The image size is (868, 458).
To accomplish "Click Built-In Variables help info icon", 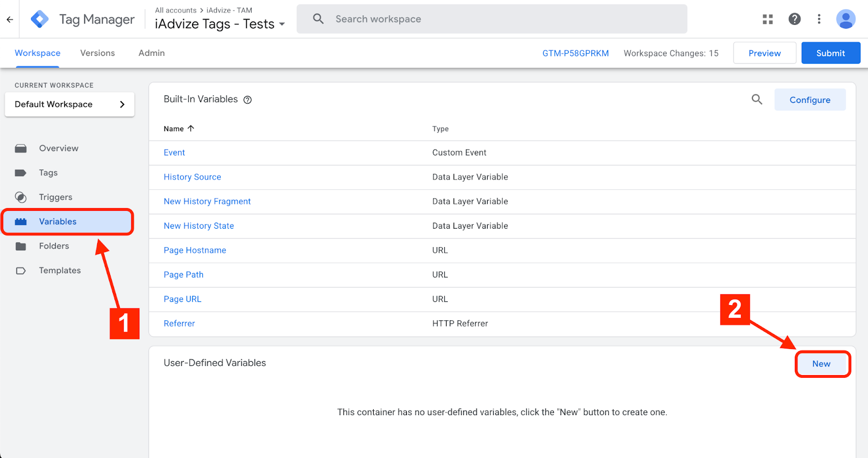I will pos(247,100).
